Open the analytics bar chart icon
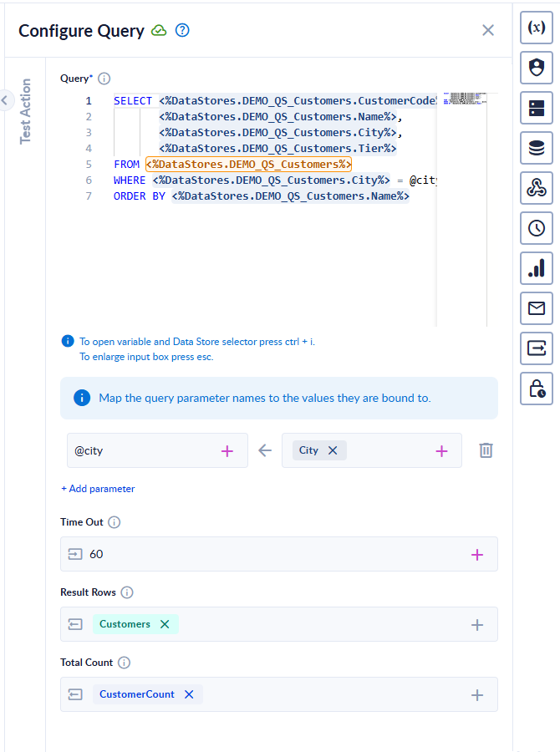The width and height of the screenshot is (560, 752). 537,268
